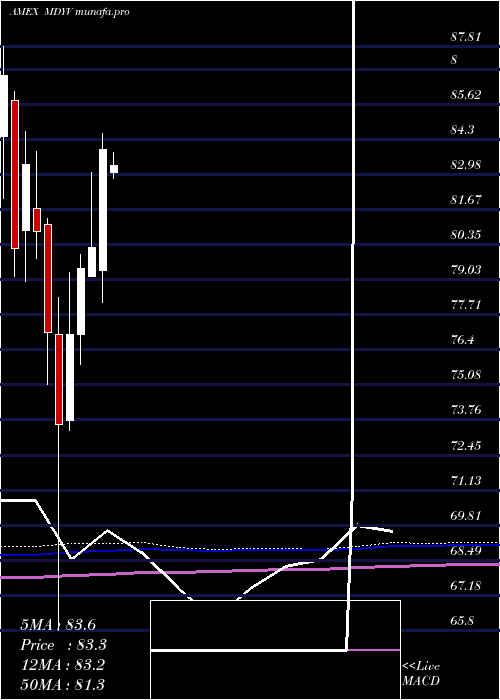
Task: Click the MACD panel box
Action: [x=275, y=650]
